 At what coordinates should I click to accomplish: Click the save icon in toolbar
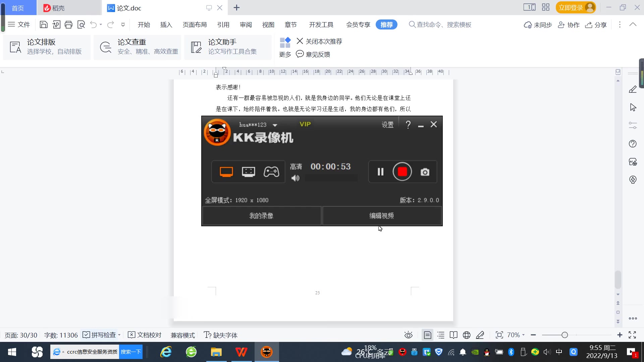click(44, 24)
